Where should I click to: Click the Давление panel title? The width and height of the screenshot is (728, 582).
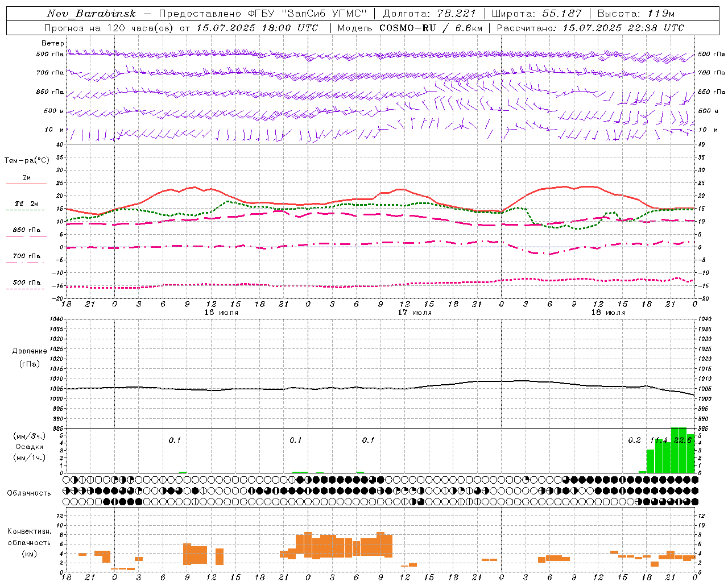(30, 351)
